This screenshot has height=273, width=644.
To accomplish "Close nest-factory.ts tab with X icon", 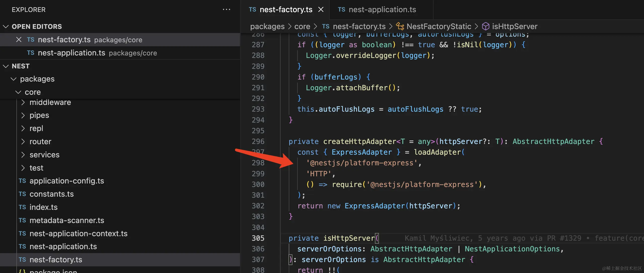I will (x=321, y=9).
